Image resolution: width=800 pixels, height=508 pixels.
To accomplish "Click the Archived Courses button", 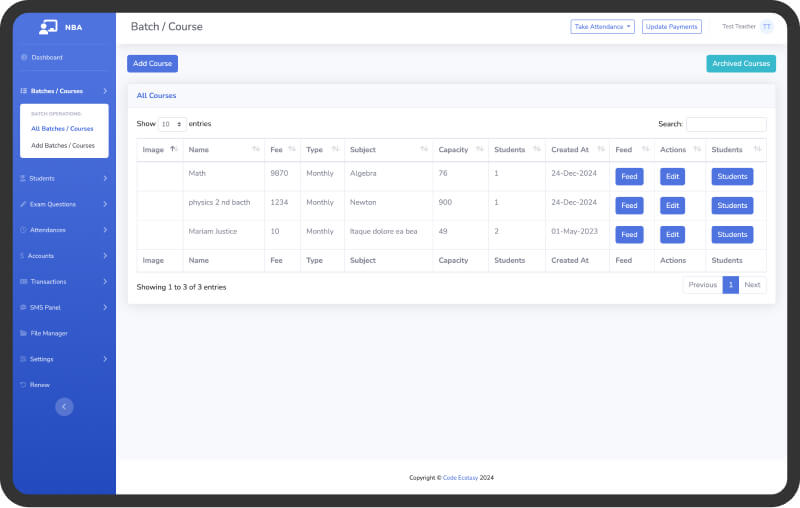I will 740,63.
